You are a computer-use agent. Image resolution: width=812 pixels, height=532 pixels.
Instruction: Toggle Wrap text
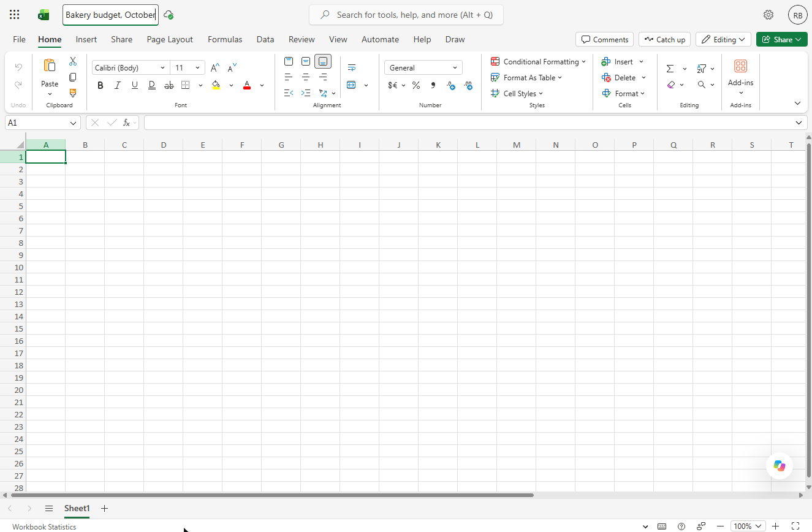point(352,67)
